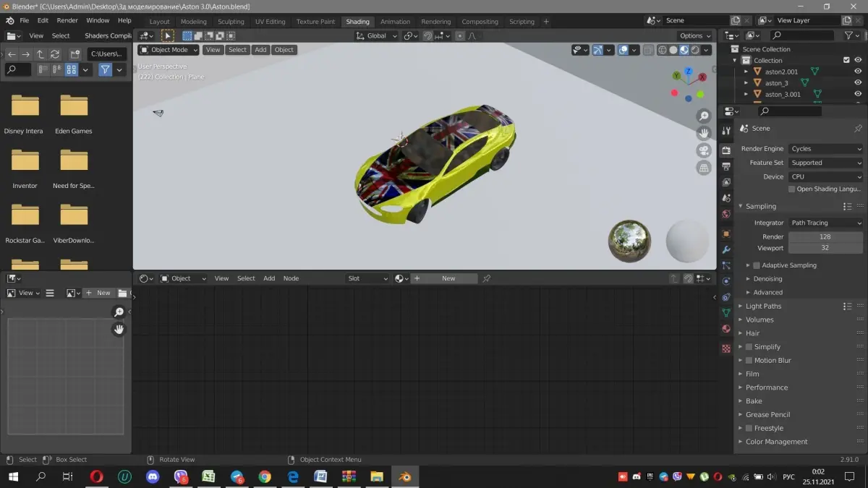This screenshot has width=868, height=488.
Task: Open the material Slot dropdown
Action: (x=367, y=278)
